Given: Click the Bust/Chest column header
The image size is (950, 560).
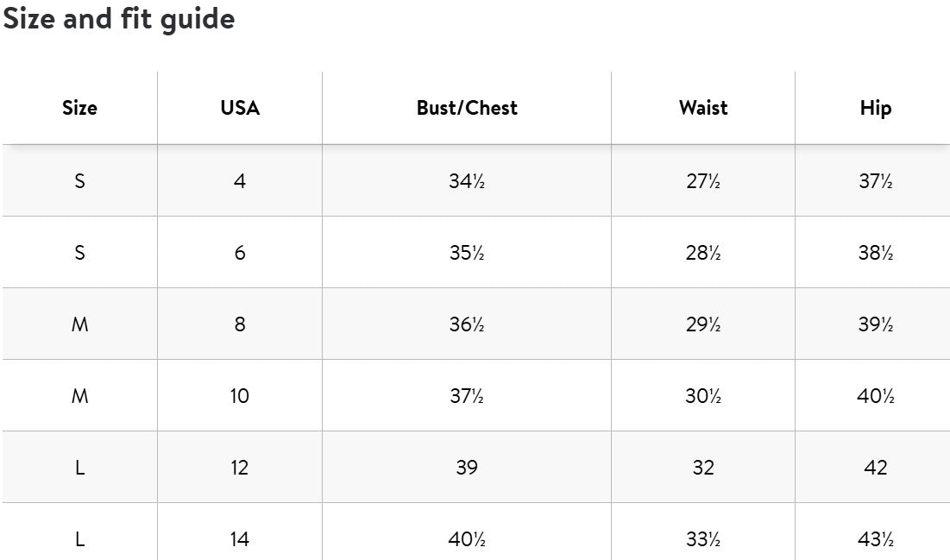Looking at the screenshot, I should [467, 108].
